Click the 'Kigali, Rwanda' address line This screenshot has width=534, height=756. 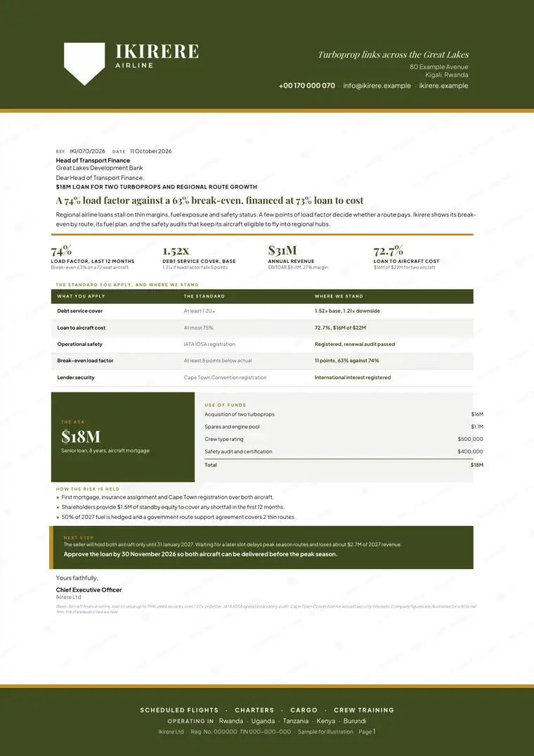[x=447, y=75]
